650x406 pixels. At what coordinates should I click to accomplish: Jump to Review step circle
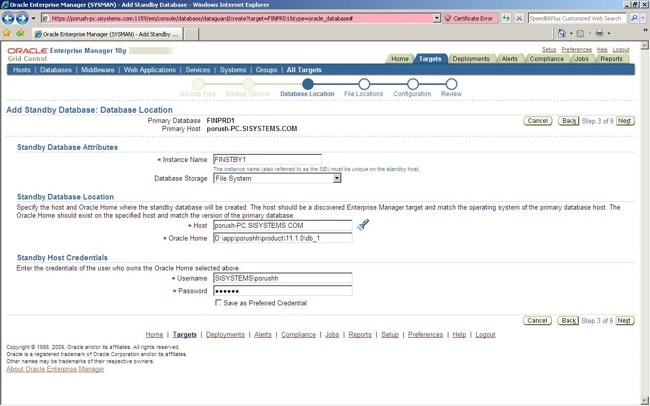click(x=451, y=84)
